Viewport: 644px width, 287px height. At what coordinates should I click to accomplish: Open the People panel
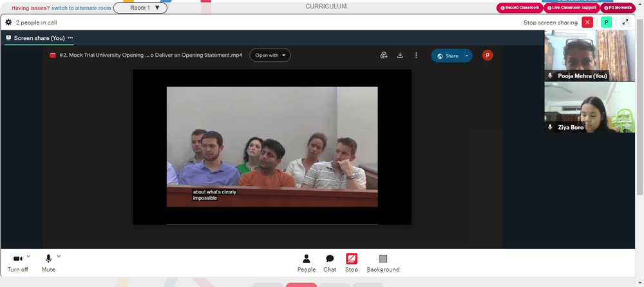(307, 263)
